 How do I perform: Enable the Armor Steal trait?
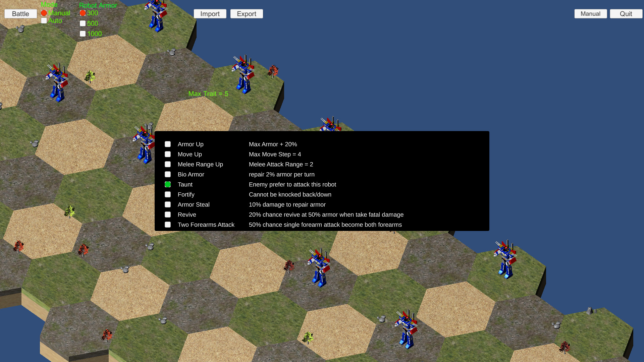[168, 204]
